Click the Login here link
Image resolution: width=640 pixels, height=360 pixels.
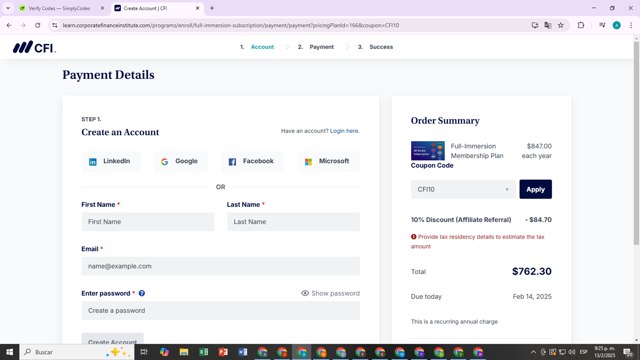(x=344, y=131)
